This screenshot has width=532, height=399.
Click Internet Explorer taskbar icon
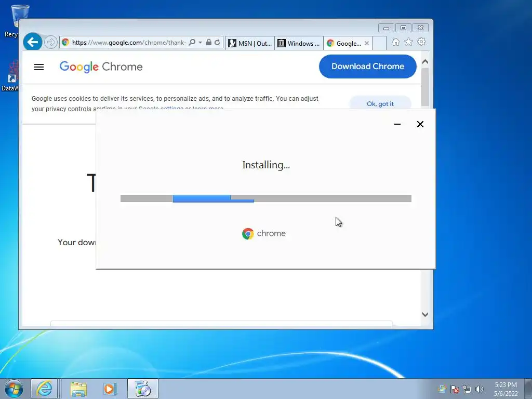click(45, 389)
